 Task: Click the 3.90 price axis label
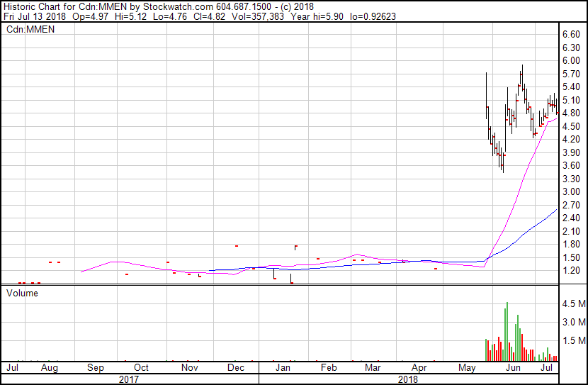coord(571,152)
